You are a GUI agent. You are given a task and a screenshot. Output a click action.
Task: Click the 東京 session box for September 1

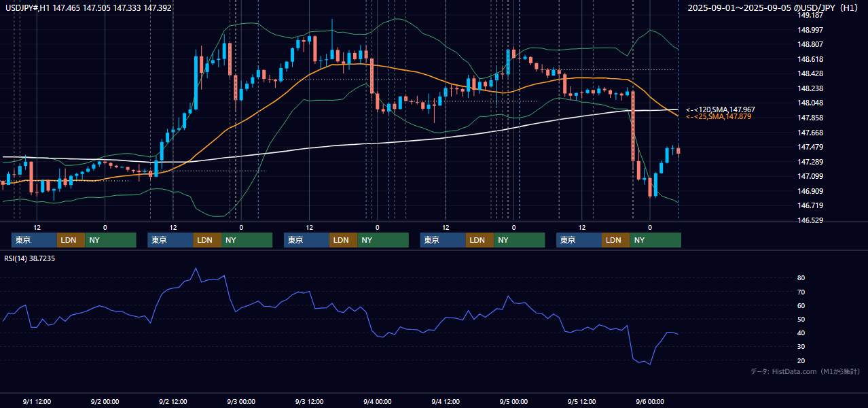point(34,240)
